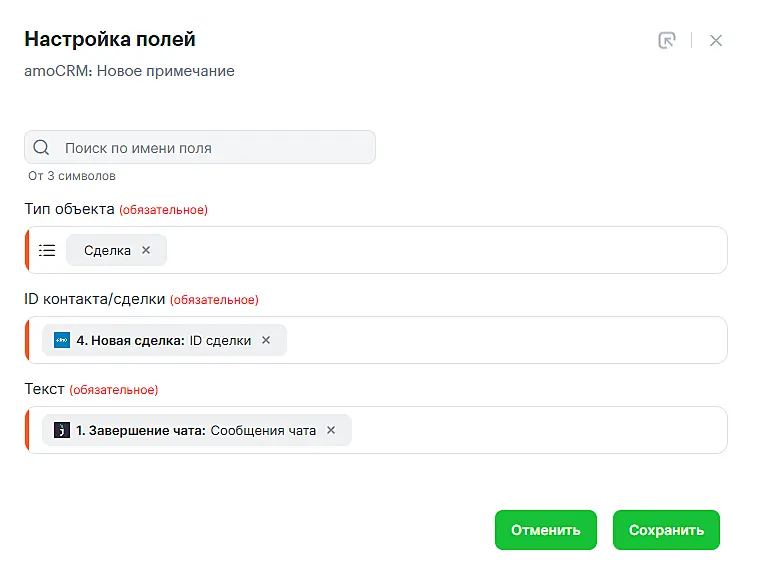The image size is (758, 574).
Task: Click the ID контакта/сделки field label
Action: point(94,299)
